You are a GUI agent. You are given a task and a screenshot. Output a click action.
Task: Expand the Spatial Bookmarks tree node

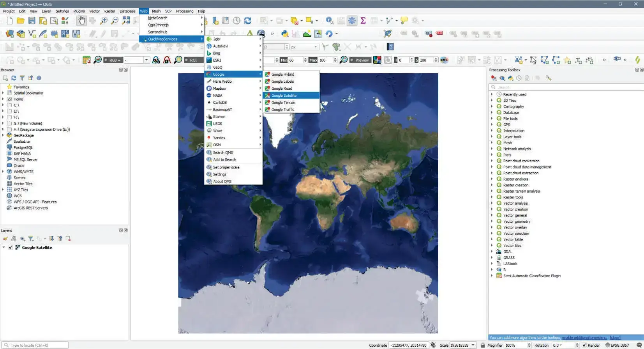point(3,93)
